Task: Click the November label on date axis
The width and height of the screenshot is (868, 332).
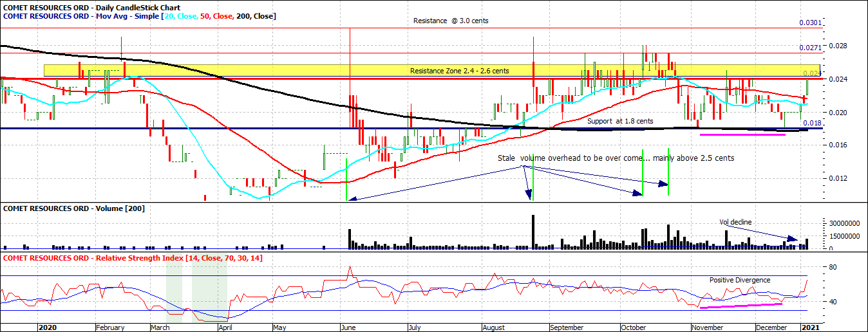Action: tap(707, 327)
